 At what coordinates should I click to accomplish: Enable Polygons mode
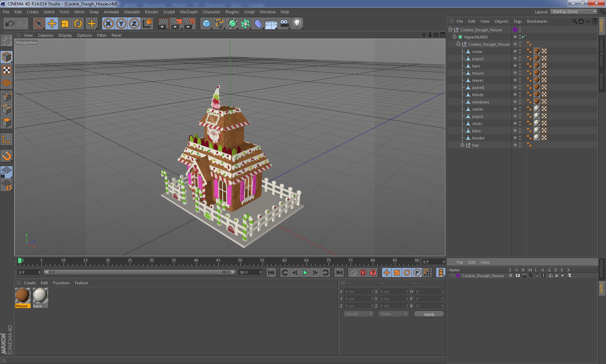(x=7, y=123)
